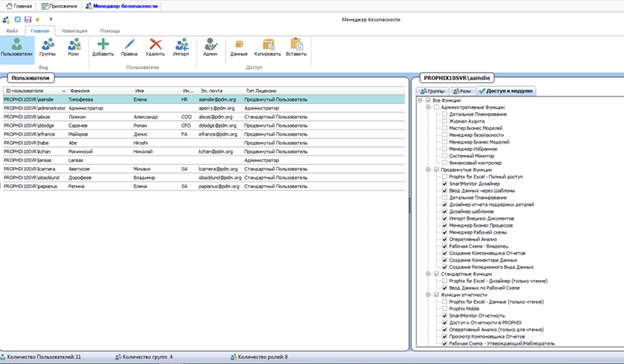The image size is (624, 364).
Task: Open the Файл ribbon menu
Action: click(12, 31)
